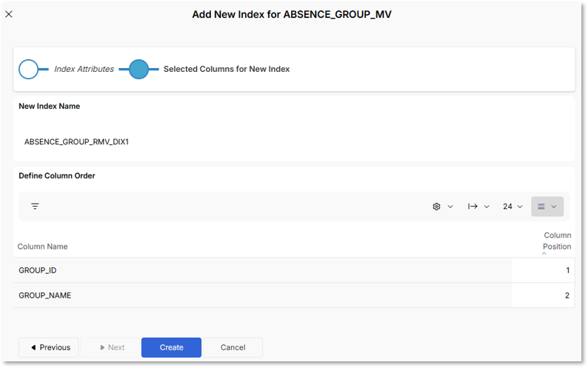The image size is (588, 368).
Task: Expand the row density chevron
Action: point(553,207)
